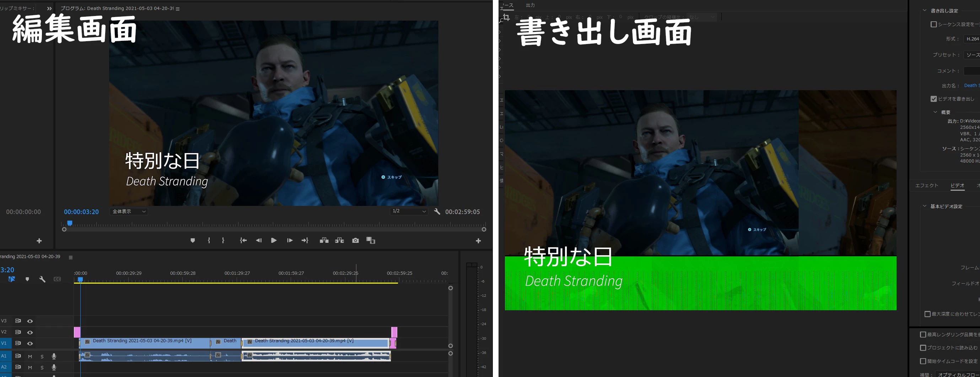Mark Out point in Program Monitor
Screen dimensions: 980x377
click(x=223, y=241)
